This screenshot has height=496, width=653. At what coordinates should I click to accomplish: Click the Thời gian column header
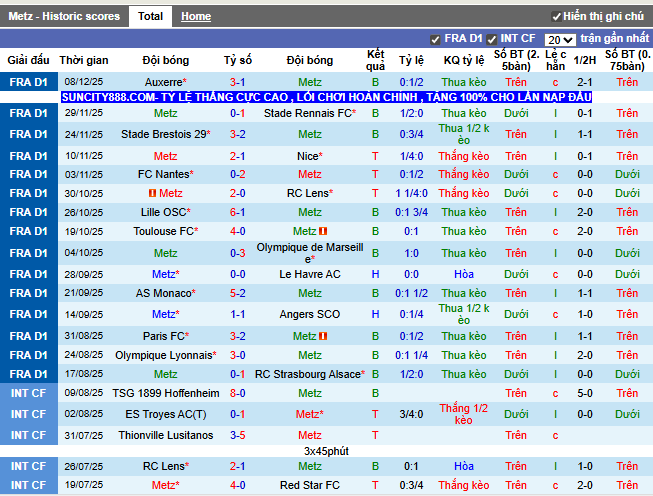84,60
